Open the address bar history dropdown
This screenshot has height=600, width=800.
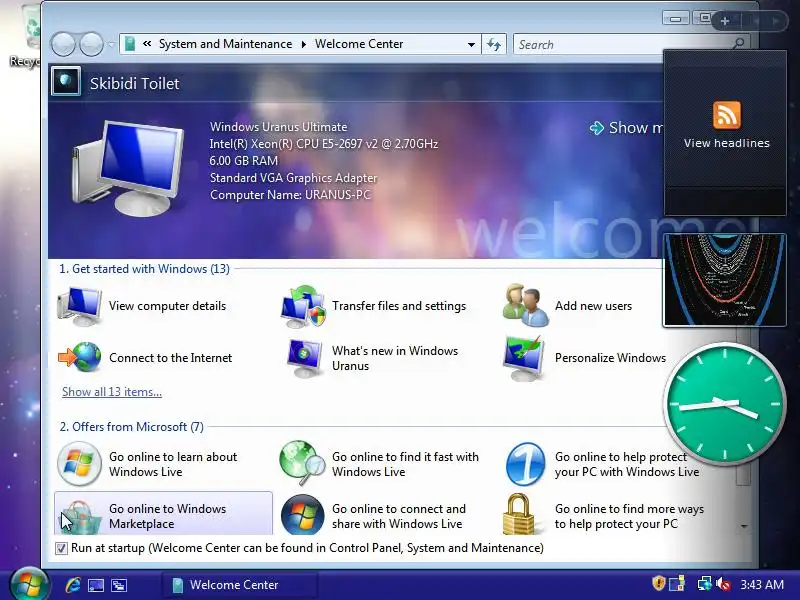tap(471, 44)
